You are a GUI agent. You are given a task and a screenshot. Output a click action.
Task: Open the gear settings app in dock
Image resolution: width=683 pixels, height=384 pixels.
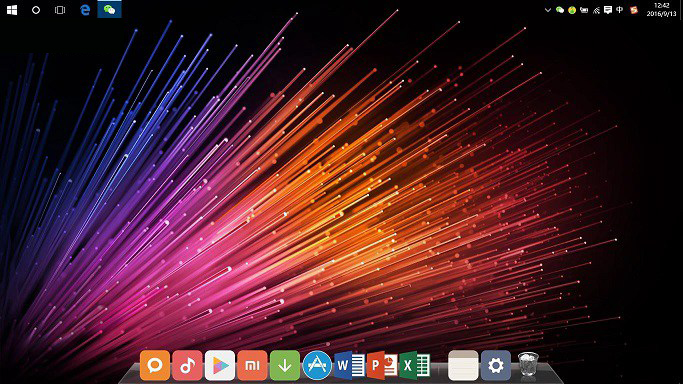pyautogui.click(x=496, y=365)
